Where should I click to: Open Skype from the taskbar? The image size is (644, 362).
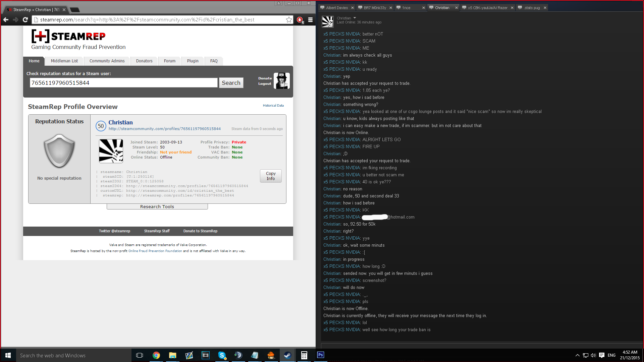click(x=222, y=355)
